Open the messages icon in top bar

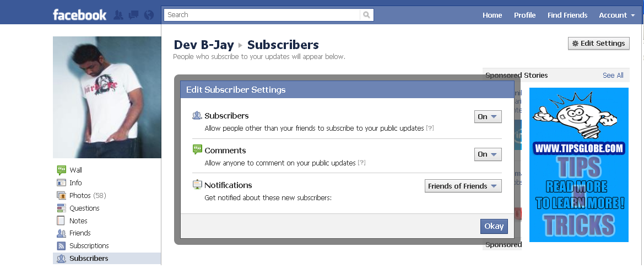133,15
